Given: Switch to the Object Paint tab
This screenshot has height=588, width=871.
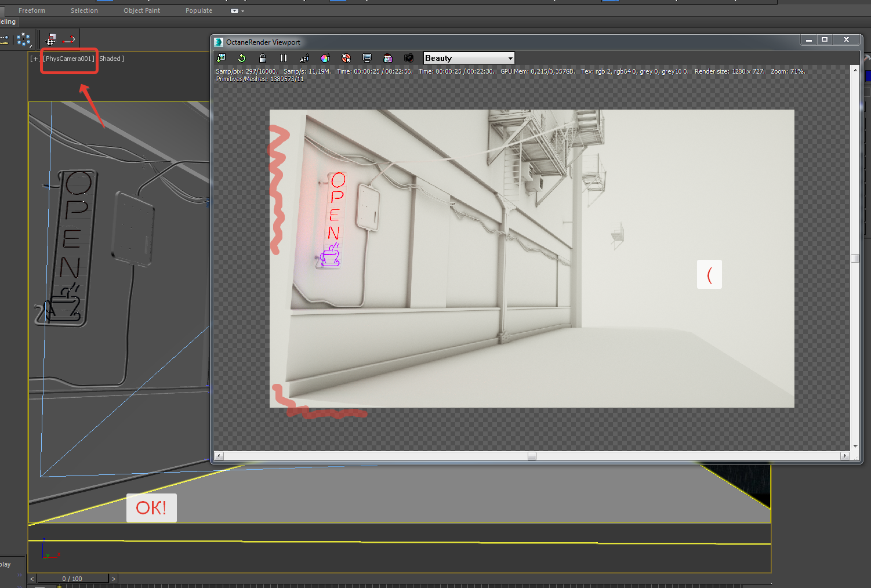Looking at the screenshot, I should [141, 10].
